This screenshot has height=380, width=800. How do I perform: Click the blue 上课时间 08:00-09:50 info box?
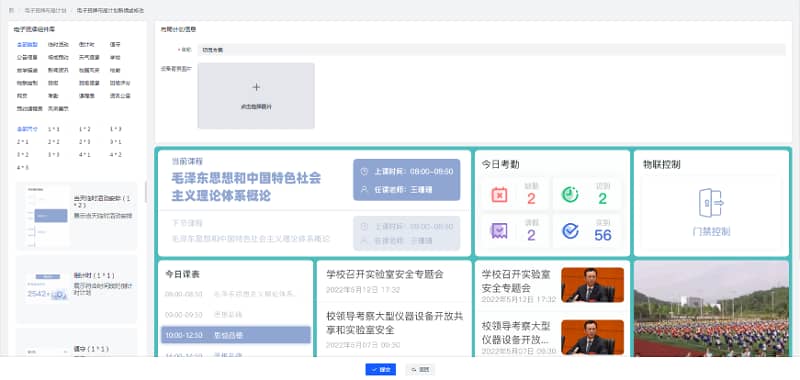[x=407, y=180]
